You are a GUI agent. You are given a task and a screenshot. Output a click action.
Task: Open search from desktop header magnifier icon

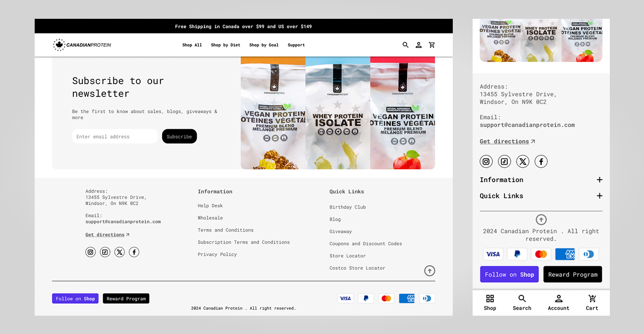[405, 45]
